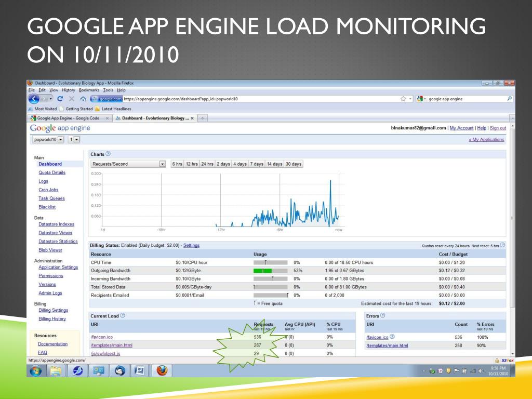The height and width of the screenshot is (399, 532).
Task: Open the Tools menu
Action: pos(108,90)
